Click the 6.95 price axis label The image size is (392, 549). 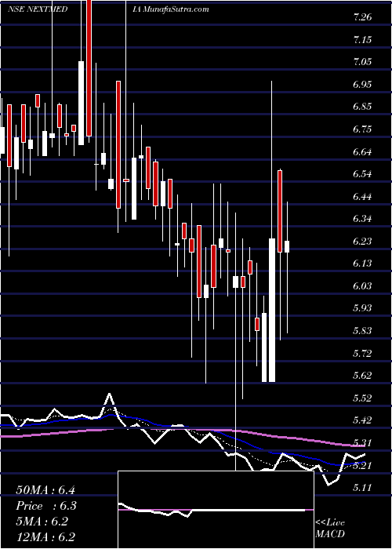coord(362,85)
